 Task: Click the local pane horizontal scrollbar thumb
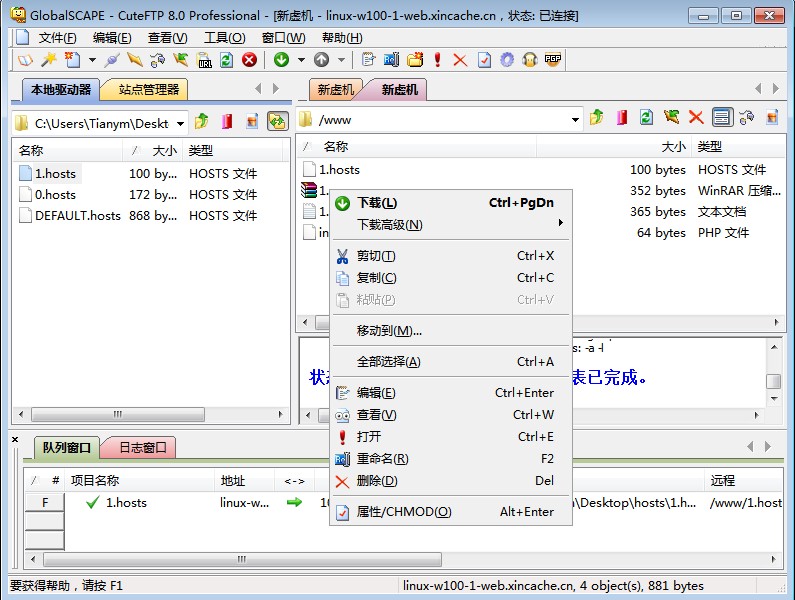click(118, 414)
